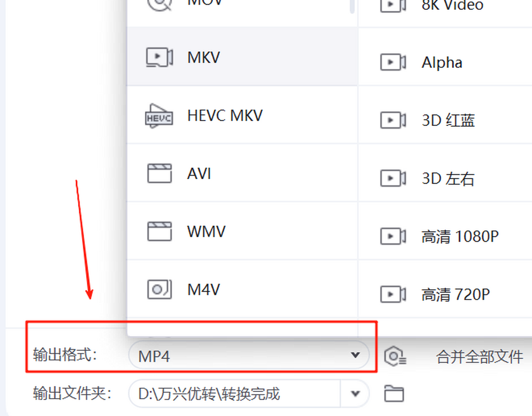The height and width of the screenshot is (416, 532).
Task: Choose the 高清 1080P resolution preset
Action: click(445, 236)
